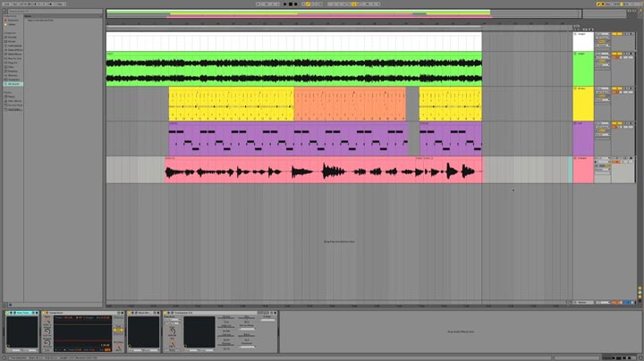Click the Compressor device title bar
The image size is (644, 361).
(83, 313)
